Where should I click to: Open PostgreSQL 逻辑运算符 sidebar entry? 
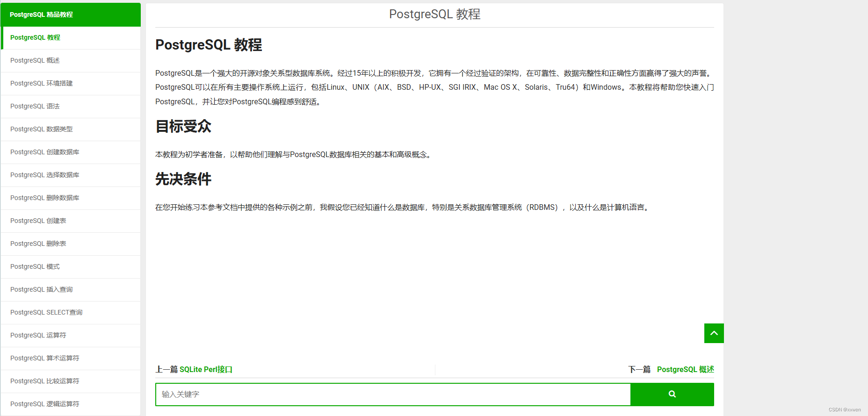(x=71, y=404)
